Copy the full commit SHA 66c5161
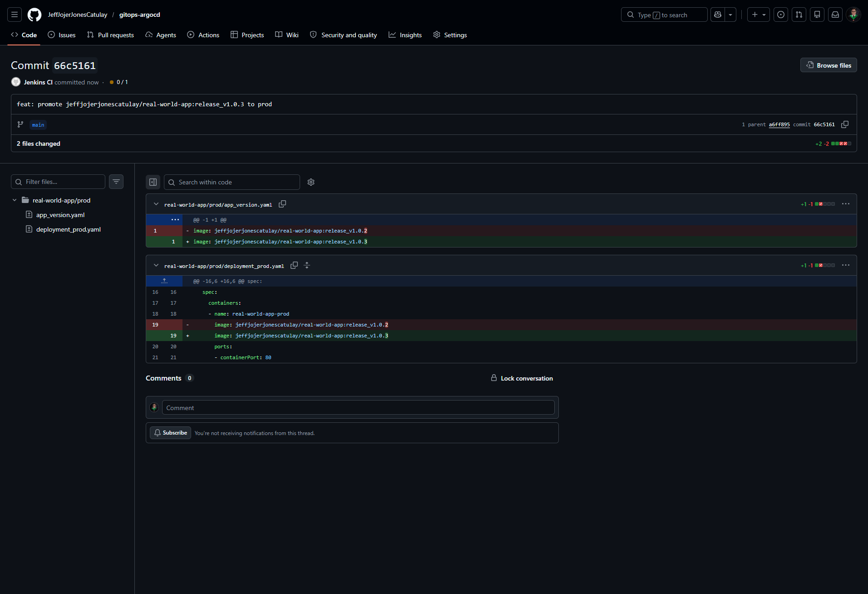 click(845, 124)
